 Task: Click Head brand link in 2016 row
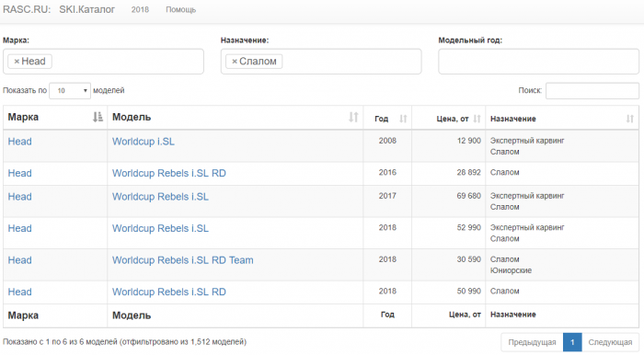tap(19, 173)
